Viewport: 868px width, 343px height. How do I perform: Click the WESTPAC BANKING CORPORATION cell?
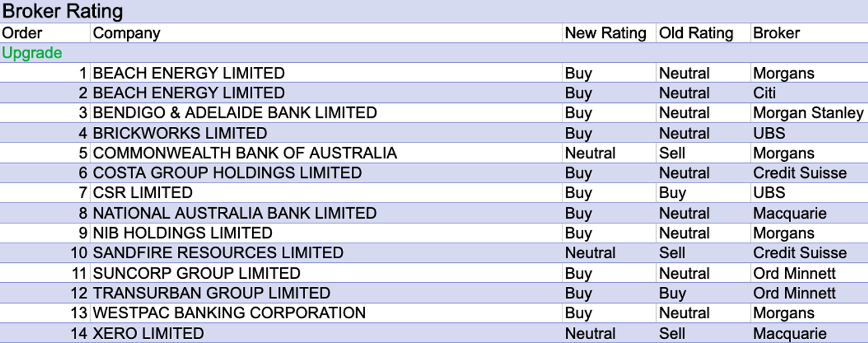coord(229,314)
